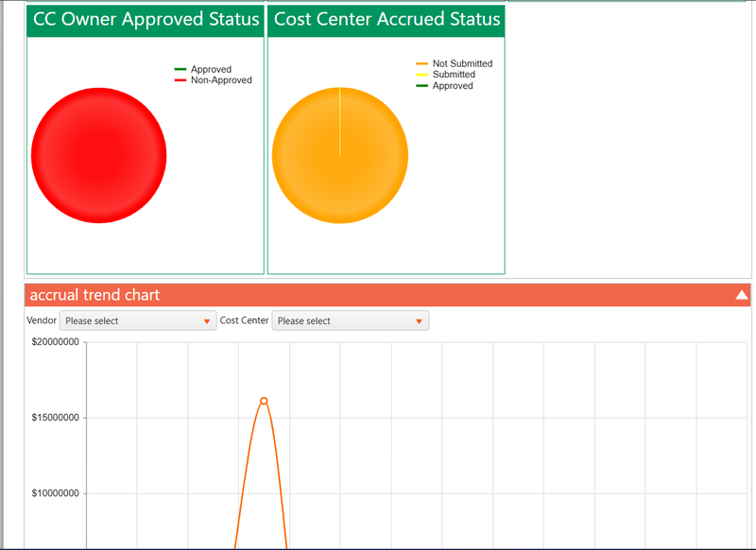Click the red Non-Approved legend swatch
756x550 pixels.
180,80
